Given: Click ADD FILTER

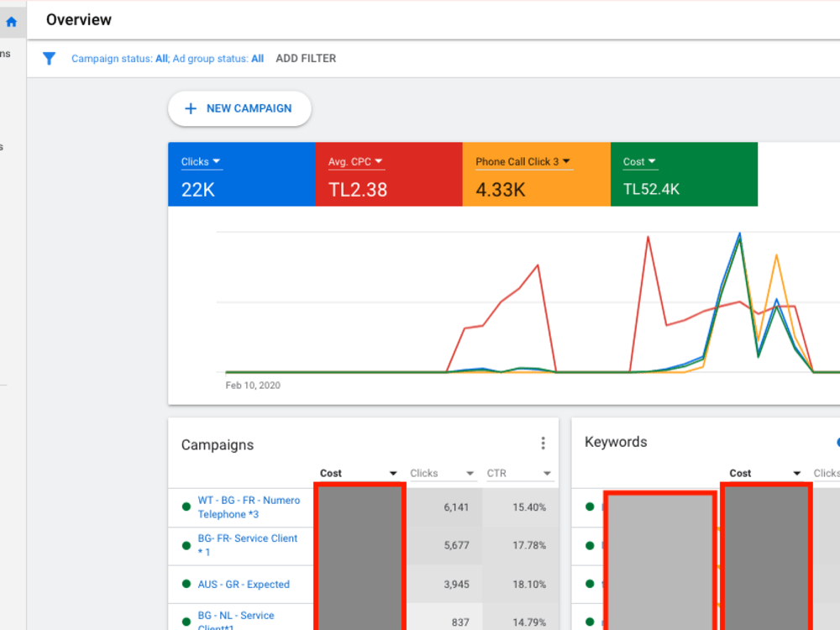Looking at the screenshot, I should (x=306, y=59).
